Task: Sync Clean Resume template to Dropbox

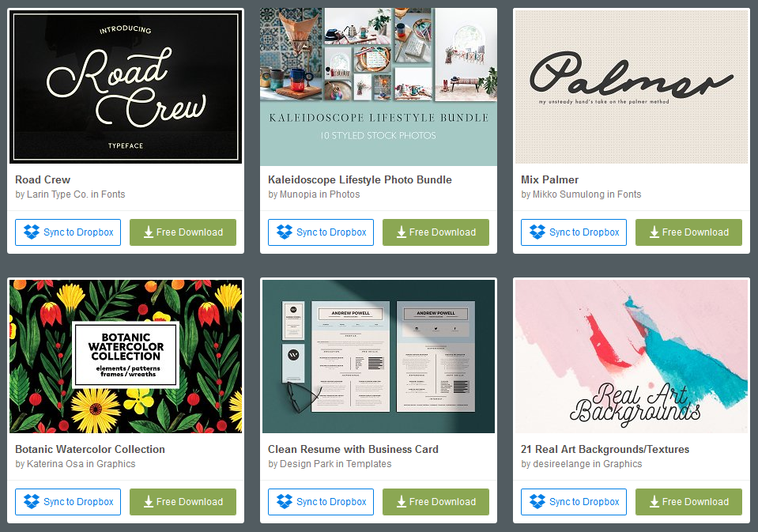Action: (321, 501)
